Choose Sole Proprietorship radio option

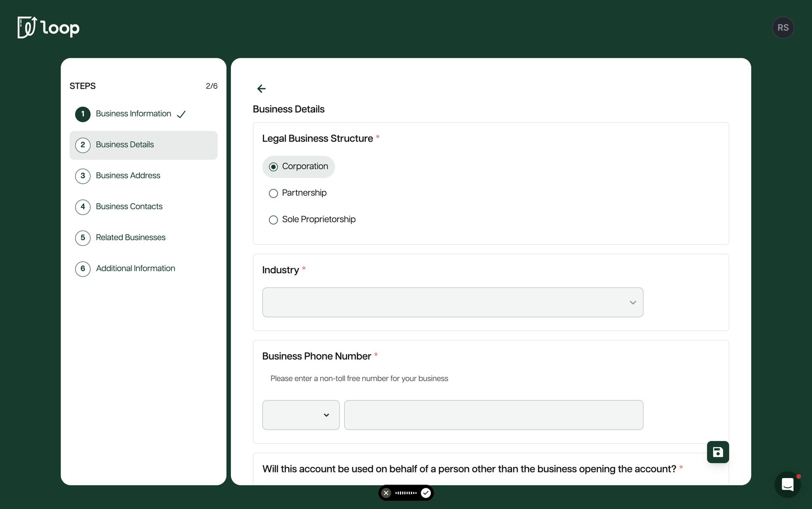(x=312, y=219)
